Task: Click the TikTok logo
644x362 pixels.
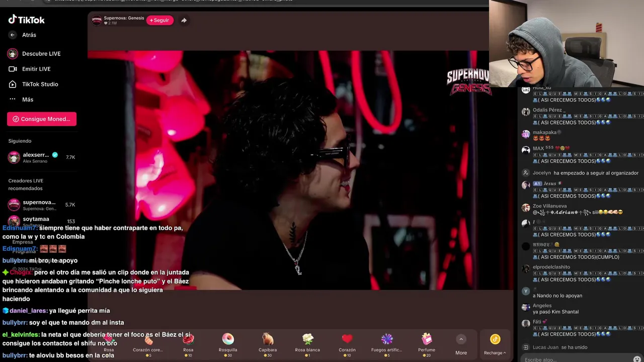Action: tap(26, 20)
